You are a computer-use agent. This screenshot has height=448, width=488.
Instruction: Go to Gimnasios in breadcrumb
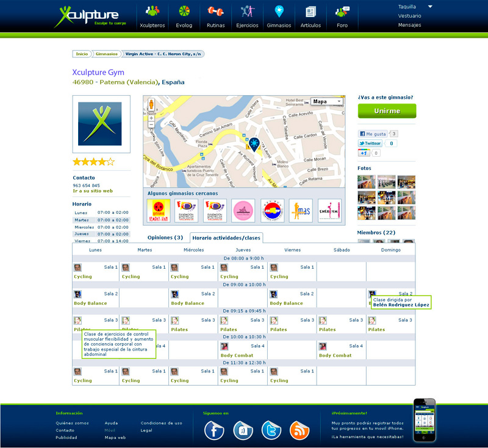click(106, 54)
